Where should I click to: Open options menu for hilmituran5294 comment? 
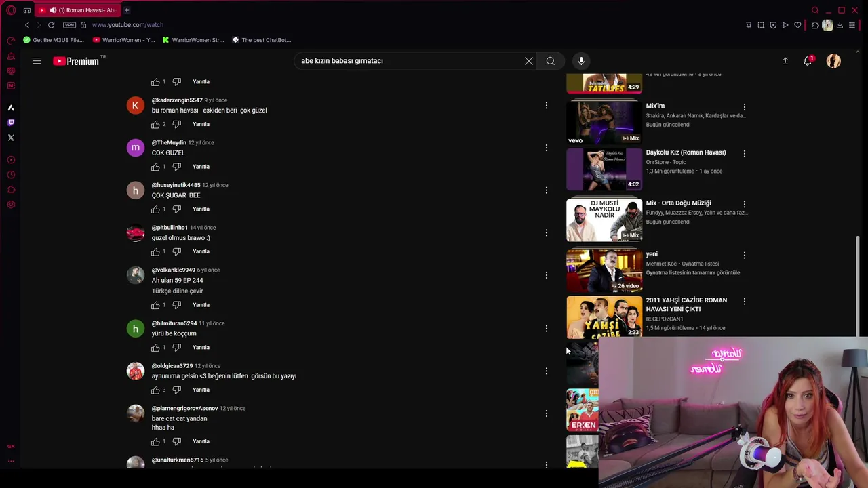[547, 329]
